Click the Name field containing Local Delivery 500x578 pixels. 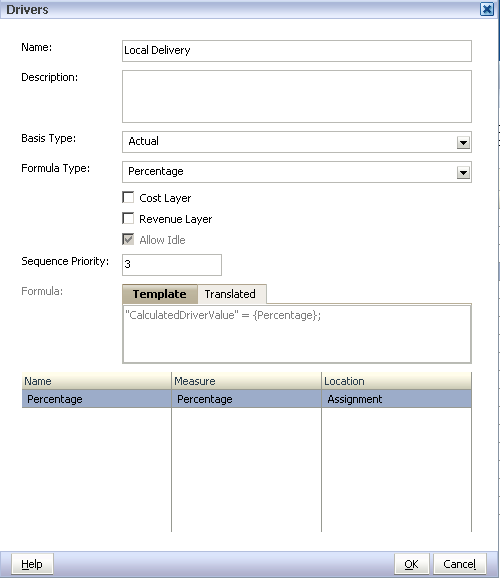click(297, 51)
